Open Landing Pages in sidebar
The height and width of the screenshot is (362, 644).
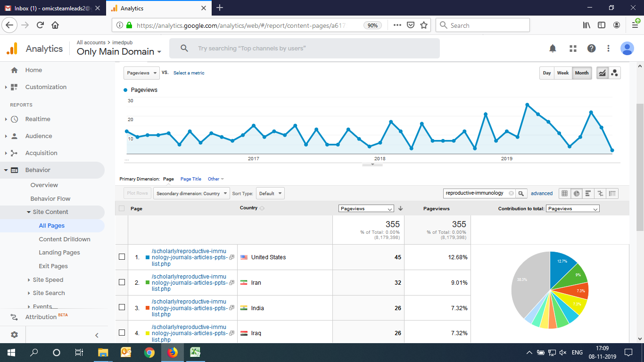point(59,253)
